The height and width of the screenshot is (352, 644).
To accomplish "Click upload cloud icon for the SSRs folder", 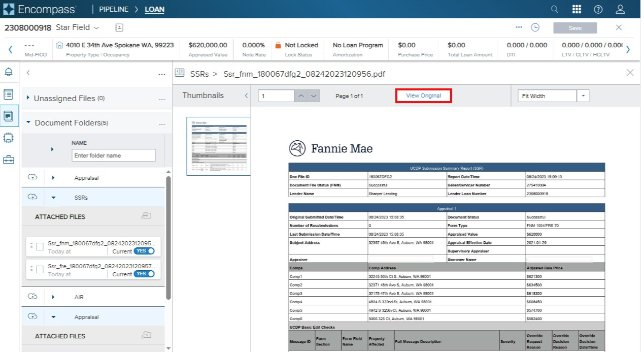I will click(32, 196).
